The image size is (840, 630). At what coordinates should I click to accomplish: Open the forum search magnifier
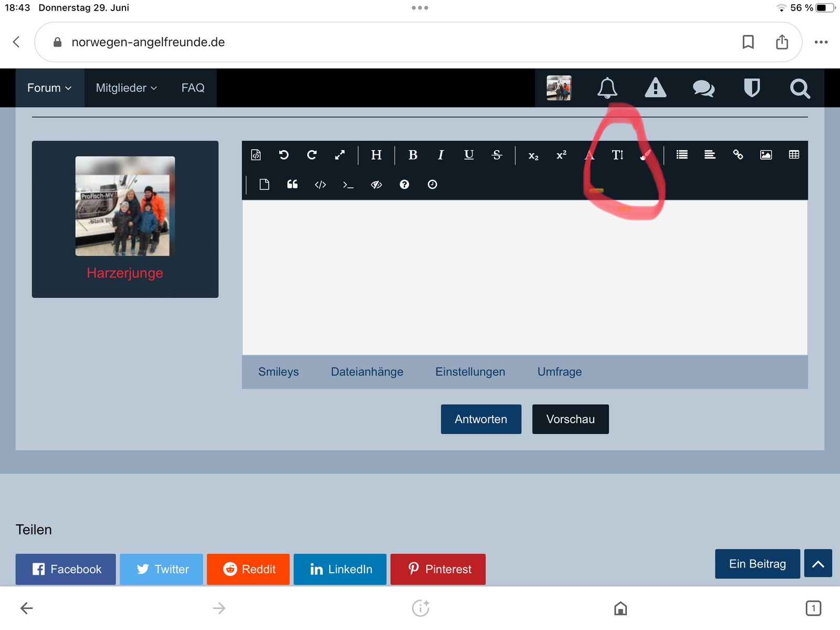click(800, 88)
